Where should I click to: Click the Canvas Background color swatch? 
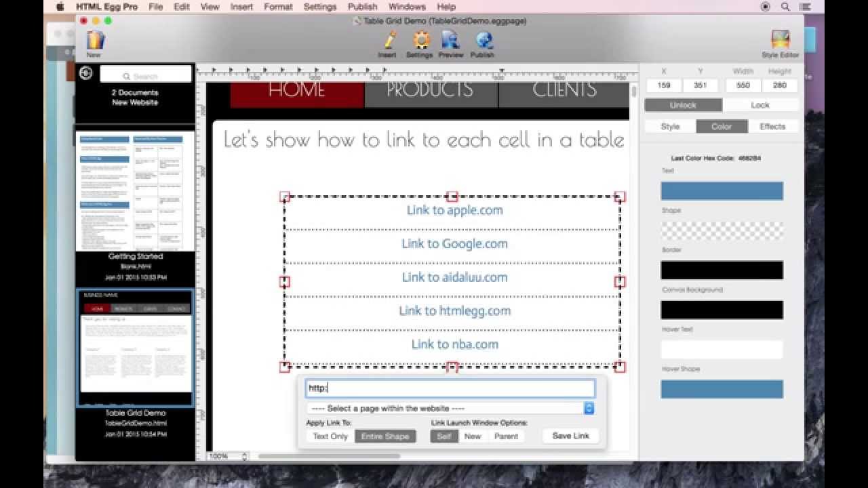click(722, 310)
